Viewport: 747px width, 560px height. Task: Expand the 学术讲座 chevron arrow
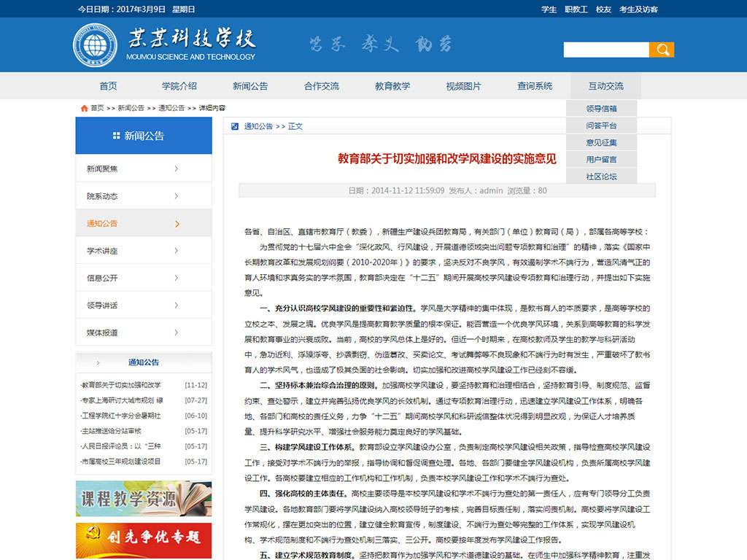coord(177,251)
